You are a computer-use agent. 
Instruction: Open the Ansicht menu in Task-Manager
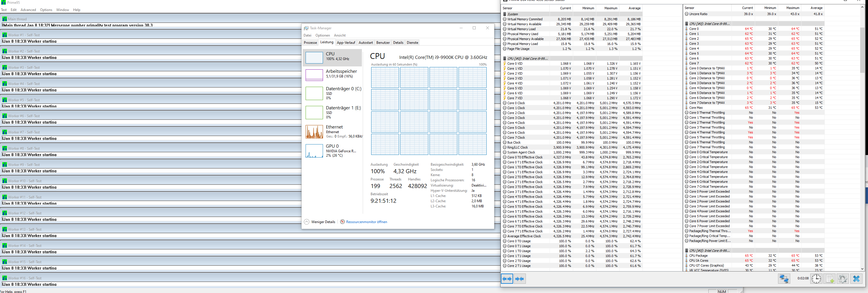tap(340, 35)
